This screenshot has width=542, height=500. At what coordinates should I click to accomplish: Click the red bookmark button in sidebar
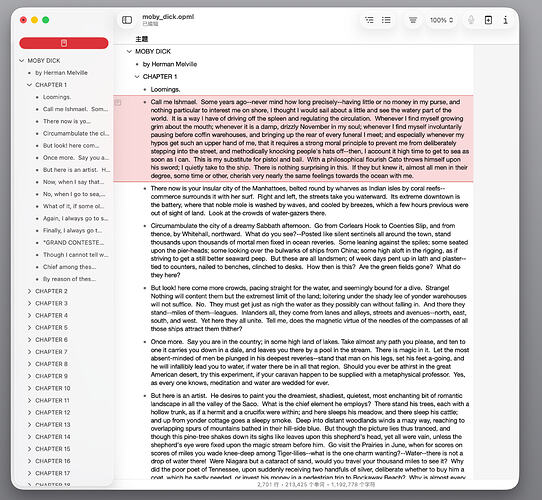[64, 43]
